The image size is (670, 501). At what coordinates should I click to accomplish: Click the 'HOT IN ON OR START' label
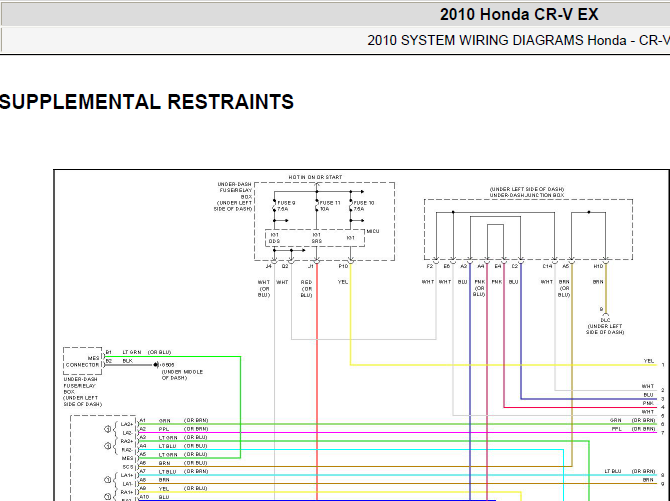pyautogui.click(x=315, y=177)
